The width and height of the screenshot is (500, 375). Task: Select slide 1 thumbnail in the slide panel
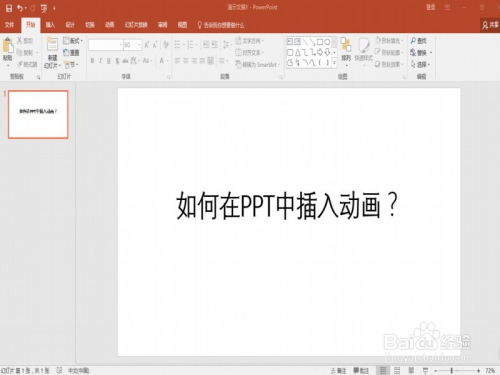pos(38,114)
